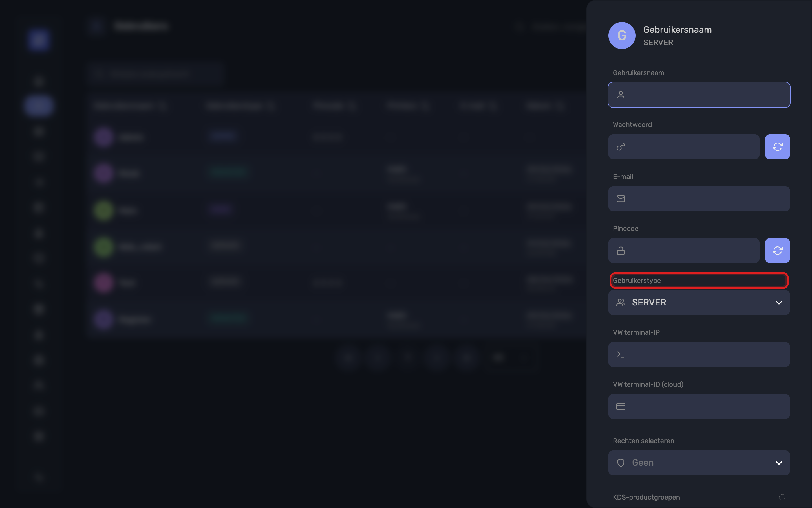Click the terminal prompt icon in VW terminal-IP

621,354
